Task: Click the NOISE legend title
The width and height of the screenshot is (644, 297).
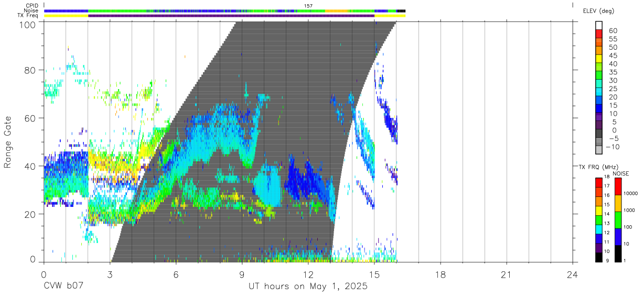Action: pyautogui.click(x=621, y=173)
